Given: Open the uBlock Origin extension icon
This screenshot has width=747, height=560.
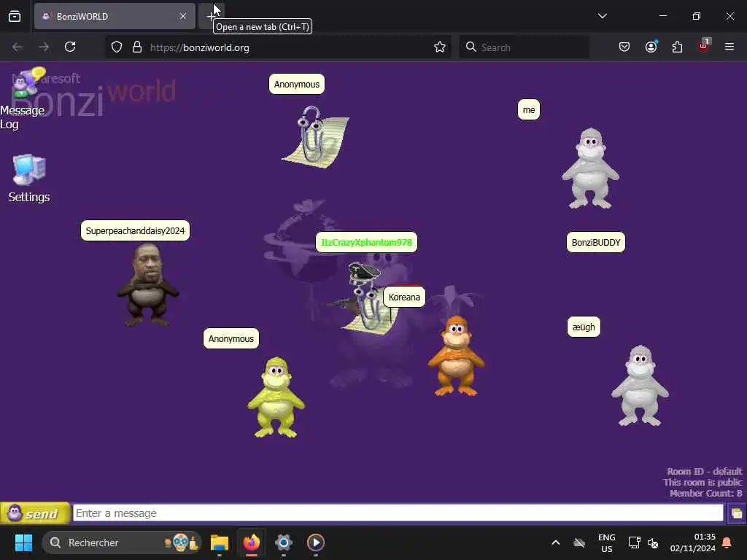Looking at the screenshot, I should [x=704, y=46].
